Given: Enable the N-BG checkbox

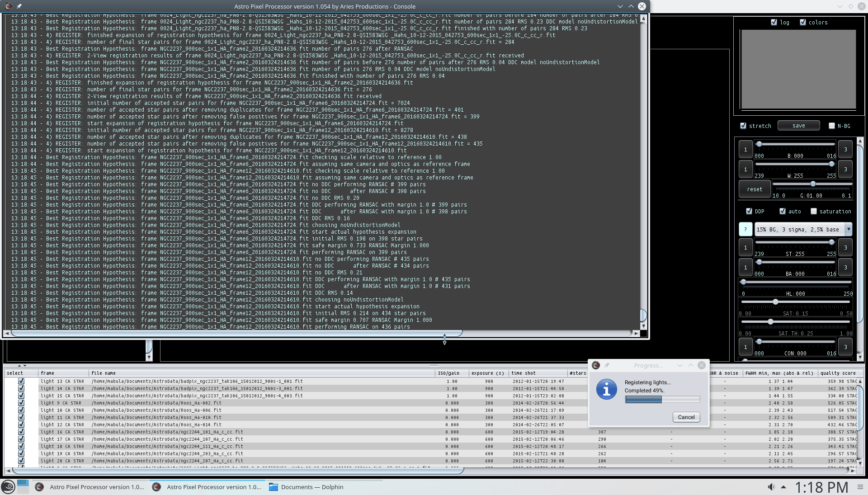Looking at the screenshot, I should (x=832, y=126).
